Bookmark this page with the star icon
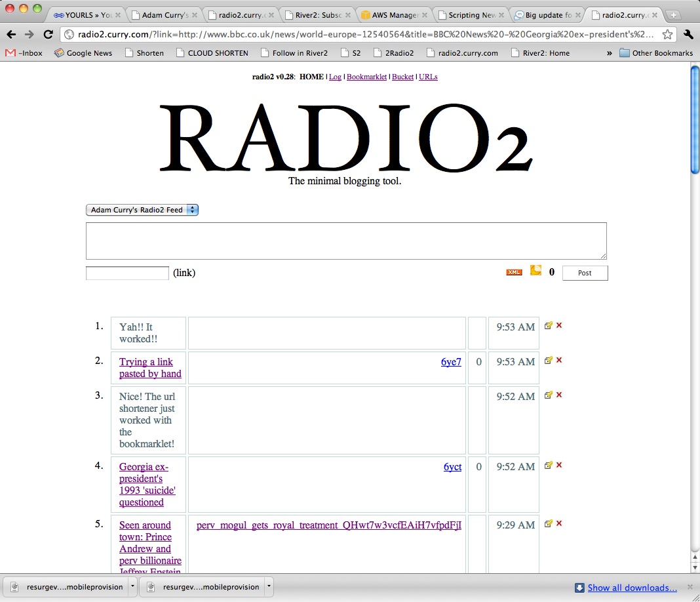Image resolution: width=700 pixels, height=602 pixels. pos(667,34)
